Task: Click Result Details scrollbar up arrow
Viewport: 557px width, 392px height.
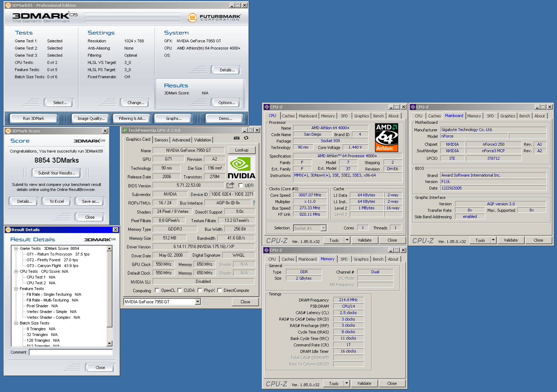Action: 110,248
